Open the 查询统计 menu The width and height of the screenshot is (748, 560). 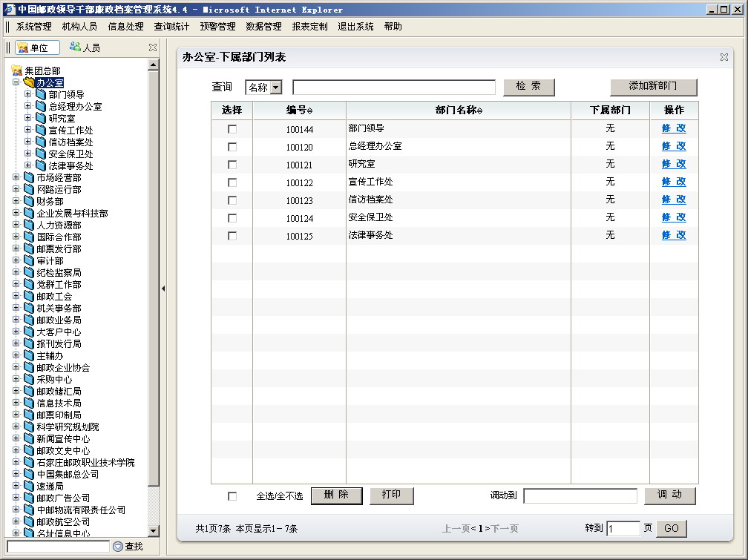point(171,27)
